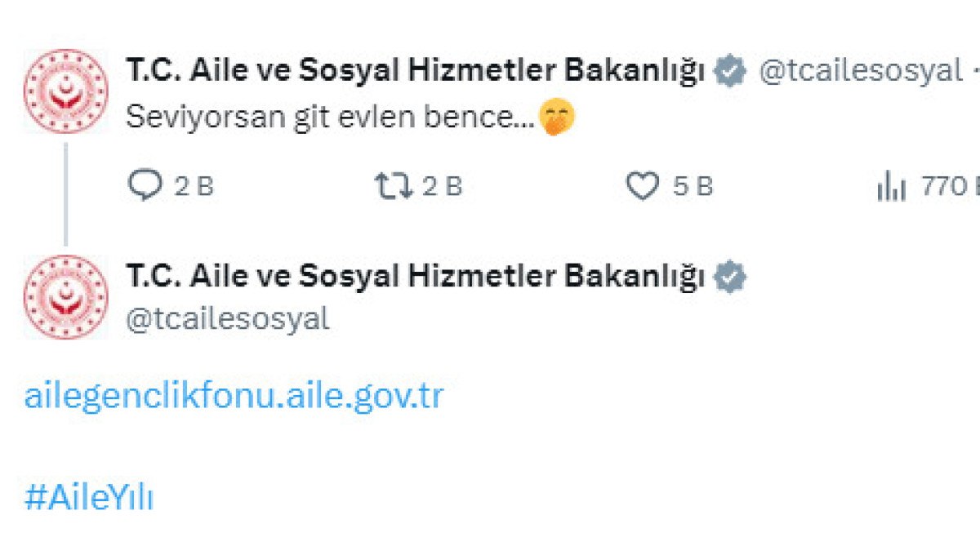Click the verified badge next to account name
Screen dimensions: 980x533
(728, 70)
